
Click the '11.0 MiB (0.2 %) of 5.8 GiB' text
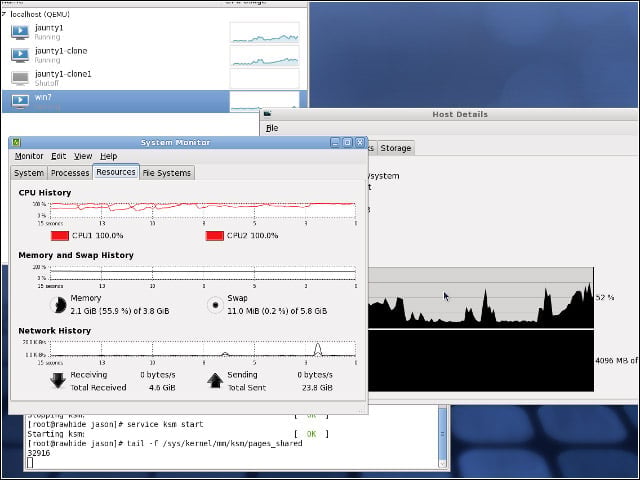point(277,311)
